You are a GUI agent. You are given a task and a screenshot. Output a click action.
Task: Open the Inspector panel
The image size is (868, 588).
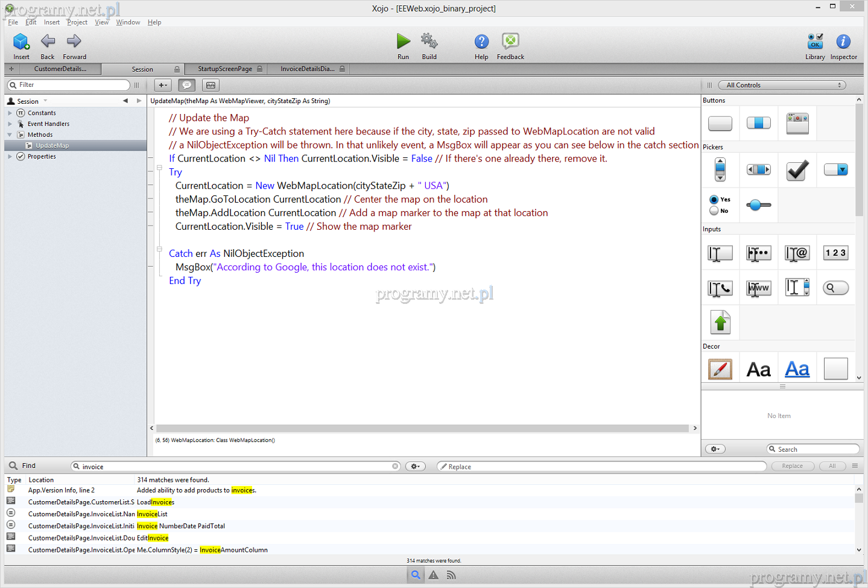pos(843,42)
